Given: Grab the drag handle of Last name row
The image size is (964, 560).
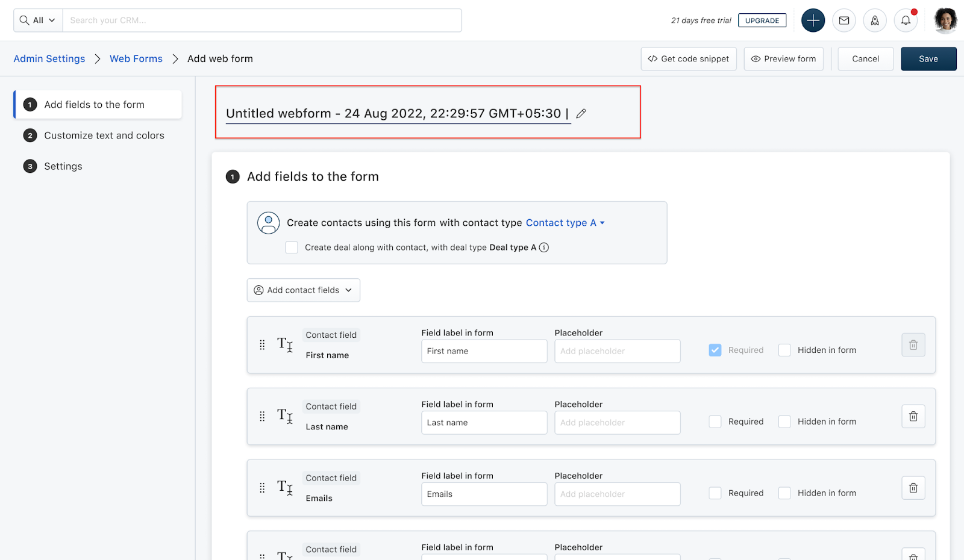Looking at the screenshot, I should click(x=262, y=417).
